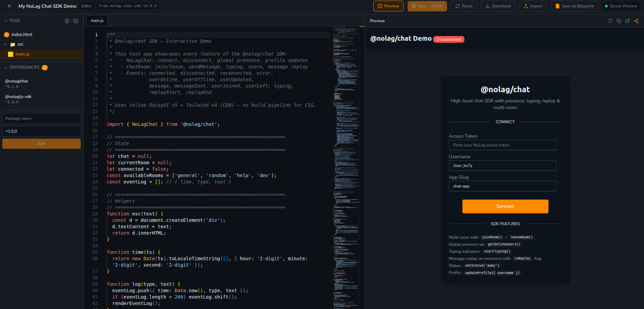Viewport: 644px width, 309px height.
Task: Click the nolag-chat-sdk v1.0.0 template tag
Action: 127,6
